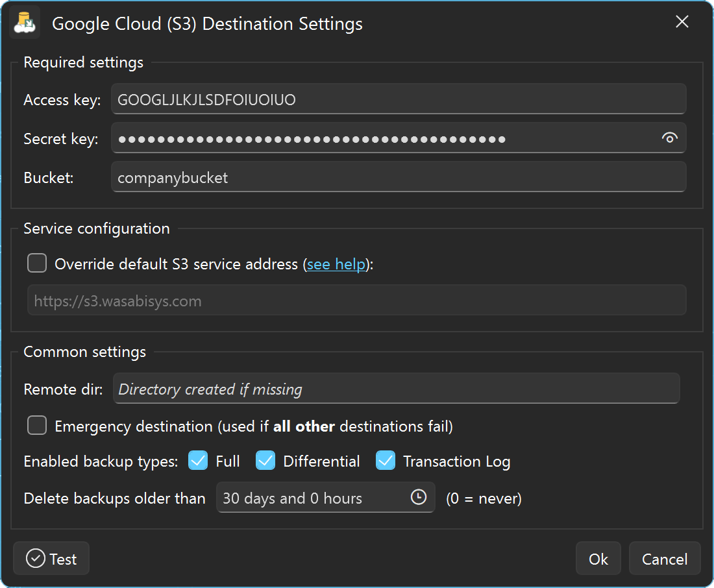
Task: Disable Differential backup type
Action: pos(265,461)
